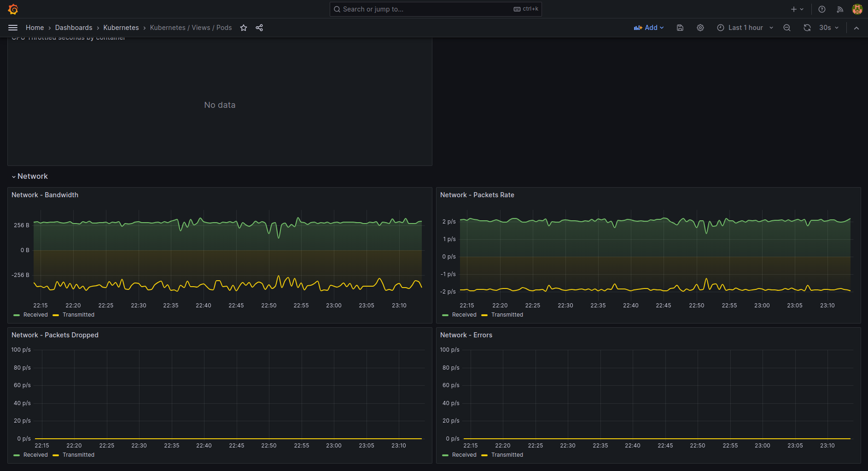Open the help question mark icon
The width and height of the screenshot is (868, 471).
(821, 9)
